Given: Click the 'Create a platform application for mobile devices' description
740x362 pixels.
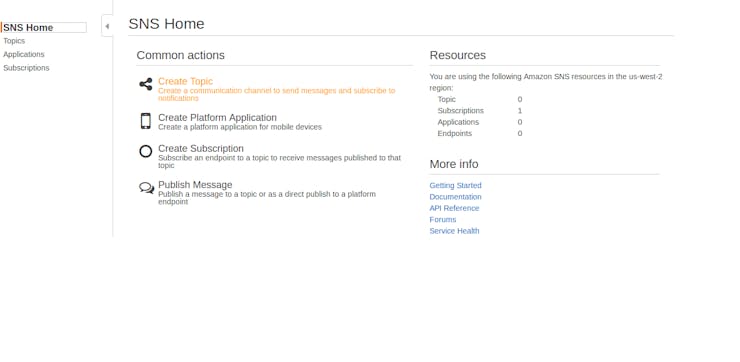Looking at the screenshot, I should [240, 127].
